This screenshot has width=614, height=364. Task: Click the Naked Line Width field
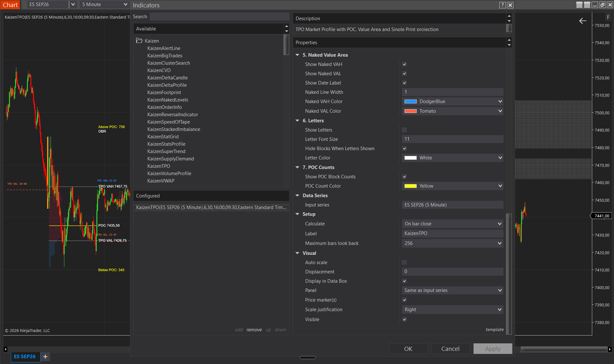coord(453,92)
